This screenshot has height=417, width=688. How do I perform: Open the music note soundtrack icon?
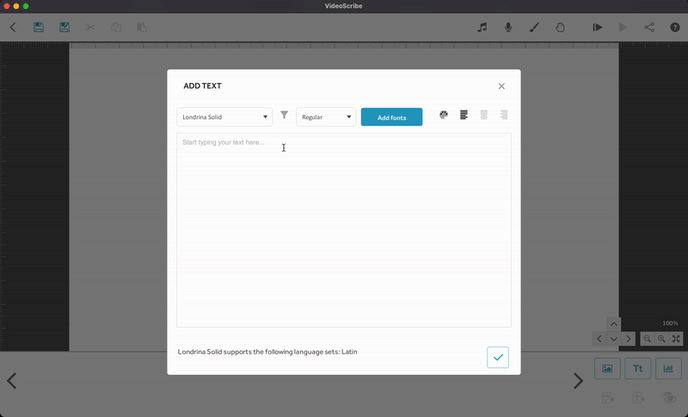coord(482,27)
